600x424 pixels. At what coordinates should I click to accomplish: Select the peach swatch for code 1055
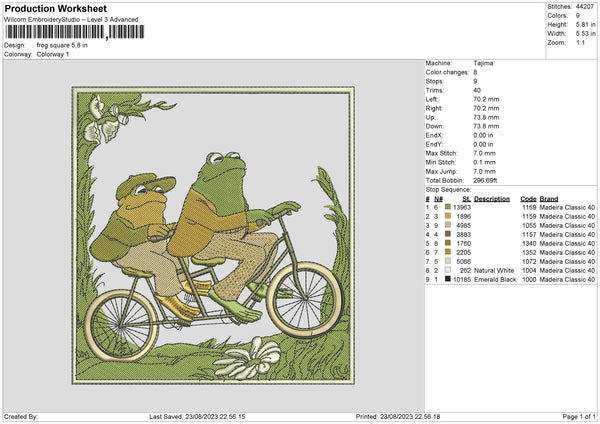tap(448, 225)
